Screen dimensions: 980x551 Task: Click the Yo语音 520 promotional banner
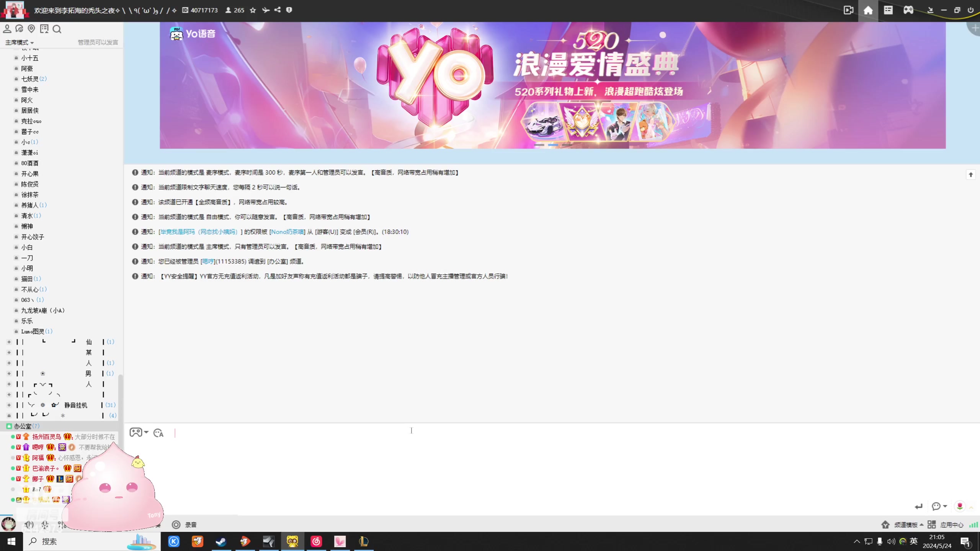[552, 85]
